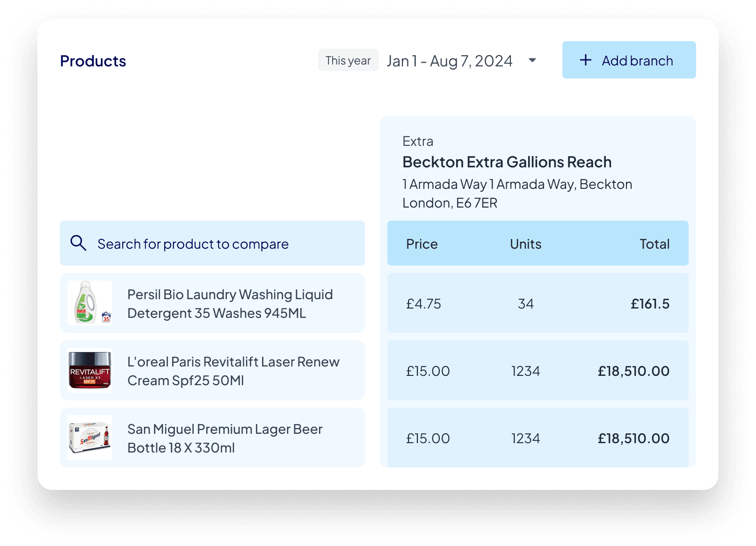Image resolution: width=756 pixels, height=546 pixels.
Task: Click the 34 units cell
Action: point(525,304)
